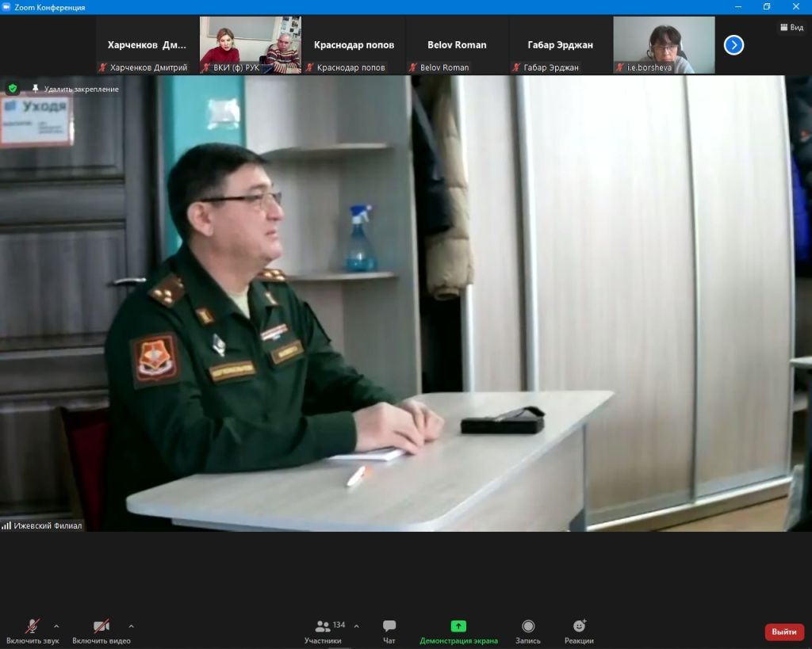Viewport: 812px width, 649px height.
Task: Expand video options arrow beside camera
Action: coord(131,626)
